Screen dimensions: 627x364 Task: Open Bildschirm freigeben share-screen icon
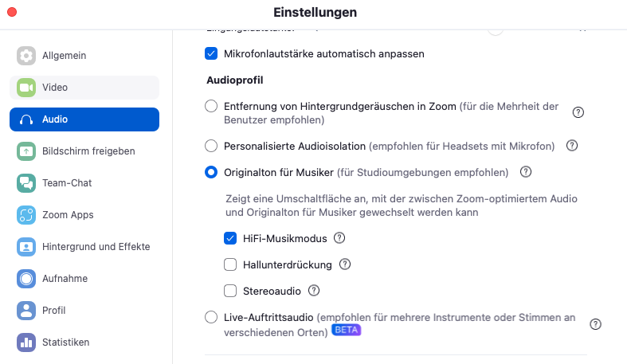click(26, 151)
